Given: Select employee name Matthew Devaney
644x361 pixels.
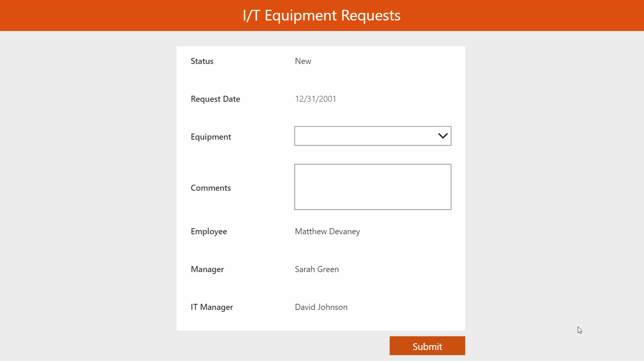Looking at the screenshot, I should [x=327, y=231].
